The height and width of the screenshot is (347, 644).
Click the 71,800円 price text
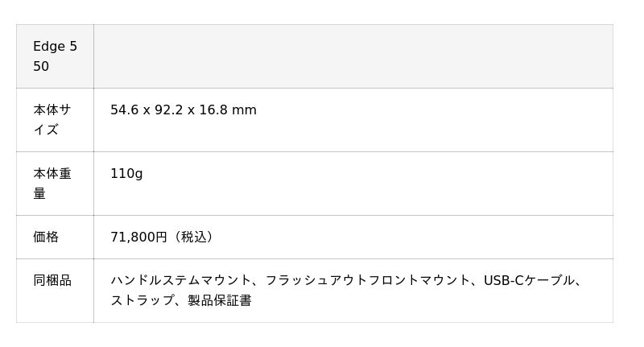click(138, 238)
